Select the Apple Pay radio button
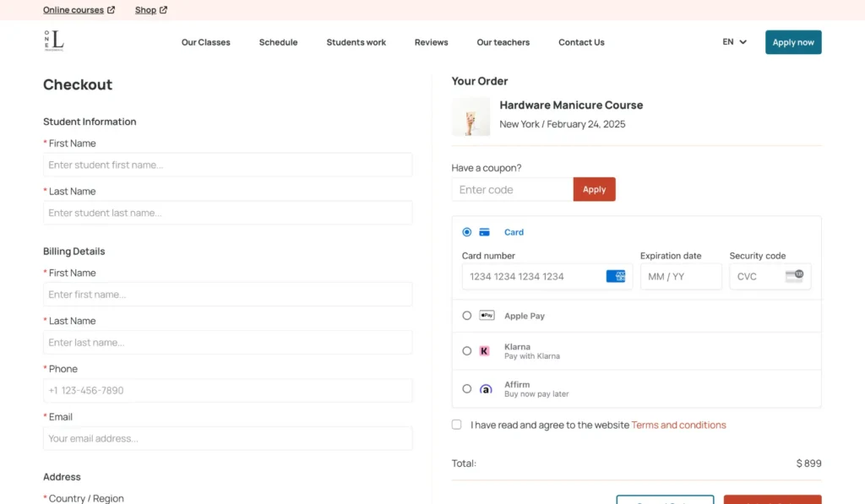Image resolution: width=865 pixels, height=504 pixels. point(467,316)
